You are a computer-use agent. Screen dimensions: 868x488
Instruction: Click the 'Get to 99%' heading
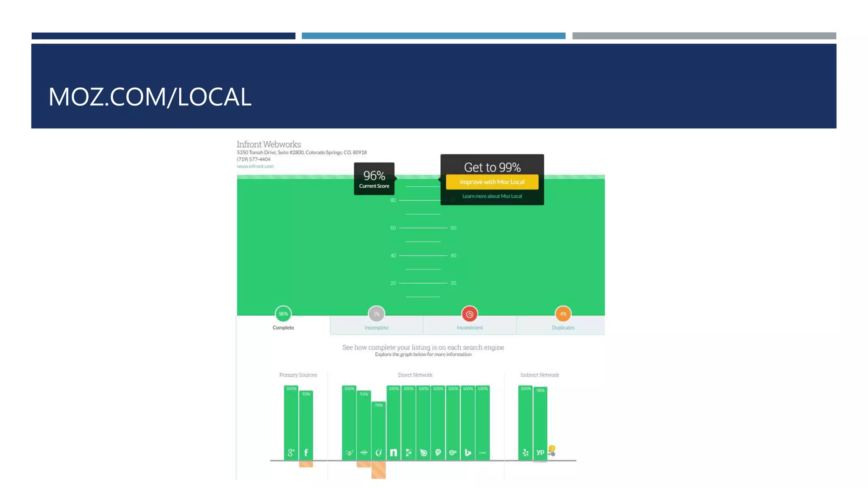pyautogui.click(x=492, y=167)
